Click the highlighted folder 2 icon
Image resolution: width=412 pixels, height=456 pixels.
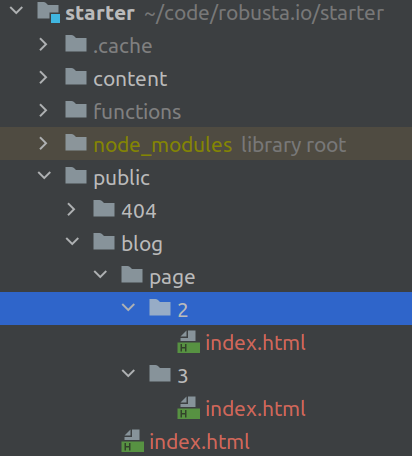160,308
